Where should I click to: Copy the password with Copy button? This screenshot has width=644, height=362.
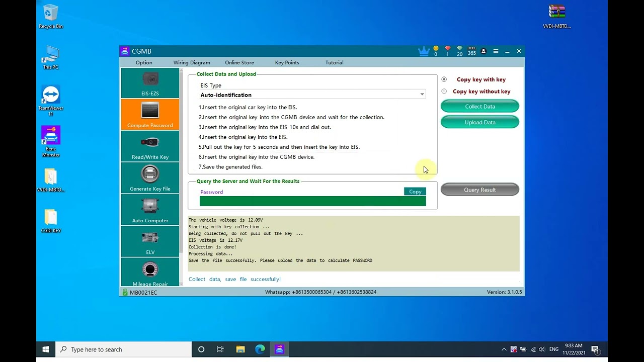click(415, 192)
